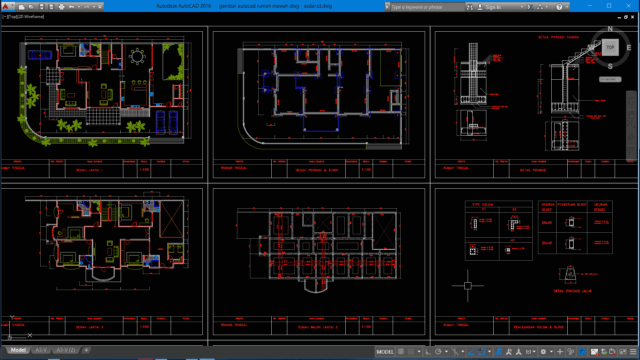Click the Redo arrow icon
The width and height of the screenshot is (640, 360).
coord(87,7)
